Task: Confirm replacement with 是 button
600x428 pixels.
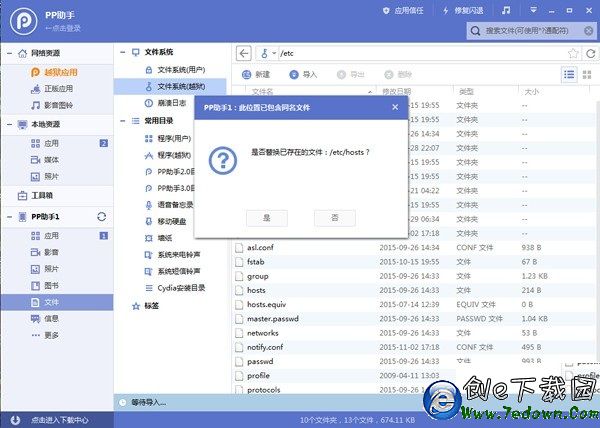Action: tap(267, 218)
